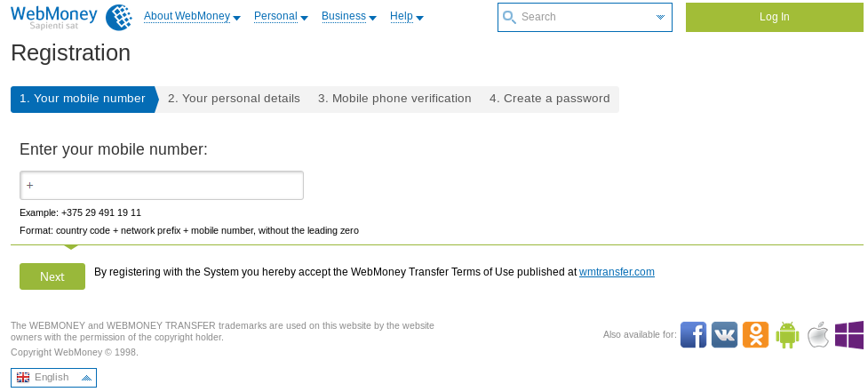Click the Odnoklassniki orange icon

[755, 334]
